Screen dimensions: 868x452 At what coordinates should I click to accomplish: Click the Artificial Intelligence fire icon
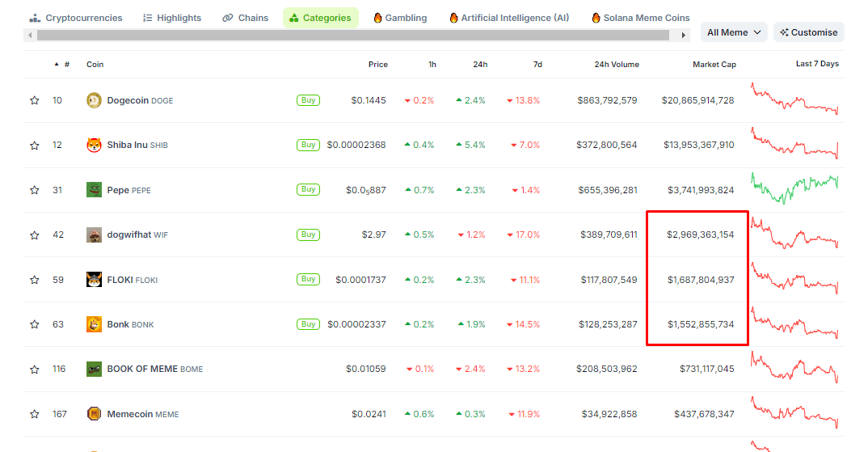[x=453, y=18]
